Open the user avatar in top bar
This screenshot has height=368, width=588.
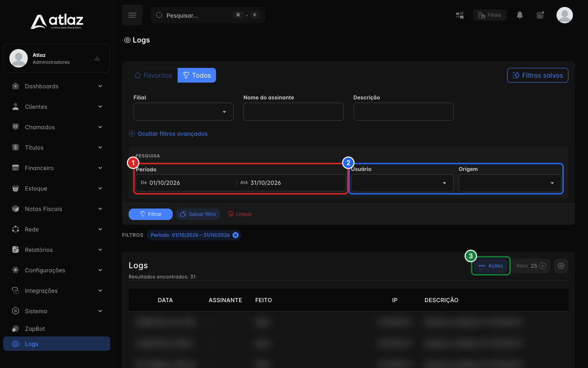[565, 15]
